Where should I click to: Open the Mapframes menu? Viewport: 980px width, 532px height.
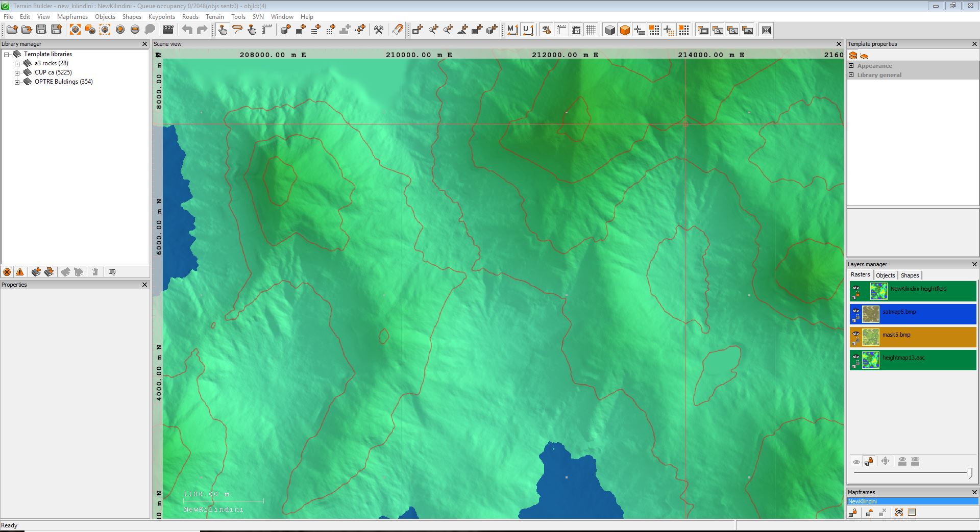(72, 17)
